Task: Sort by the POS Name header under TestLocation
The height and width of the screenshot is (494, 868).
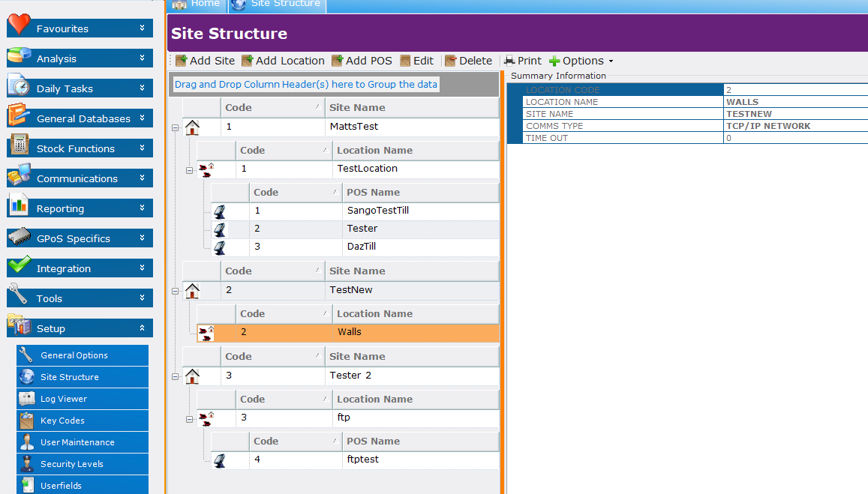Action: point(421,192)
